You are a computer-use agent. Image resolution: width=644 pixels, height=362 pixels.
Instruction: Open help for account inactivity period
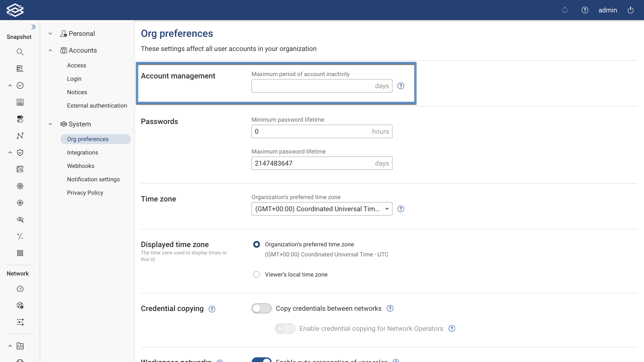click(x=401, y=86)
